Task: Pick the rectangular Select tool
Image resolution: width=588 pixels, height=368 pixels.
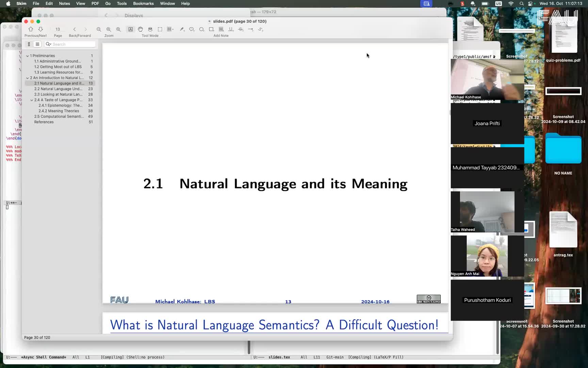Action: coord(160,29)
